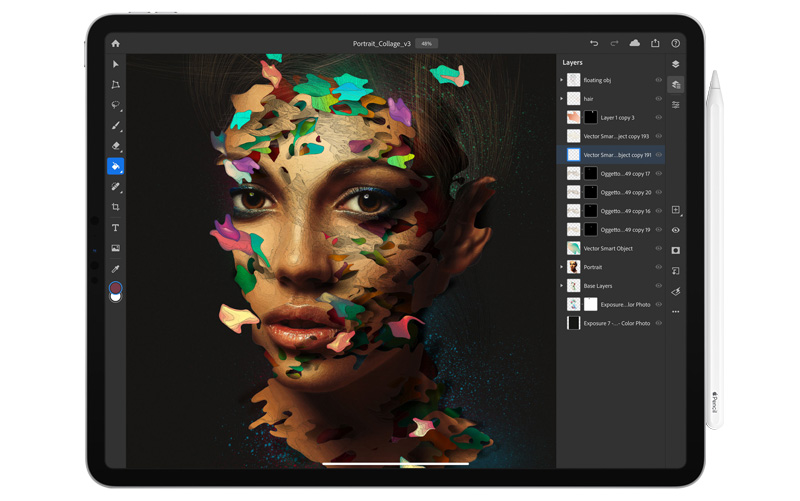Open cloud document status icon
The width and height of the screenshot is (800, 501).
[635, 43]
